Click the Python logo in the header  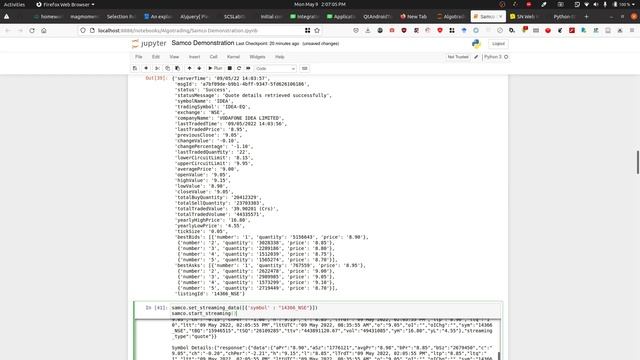click(x=476, y=44)
